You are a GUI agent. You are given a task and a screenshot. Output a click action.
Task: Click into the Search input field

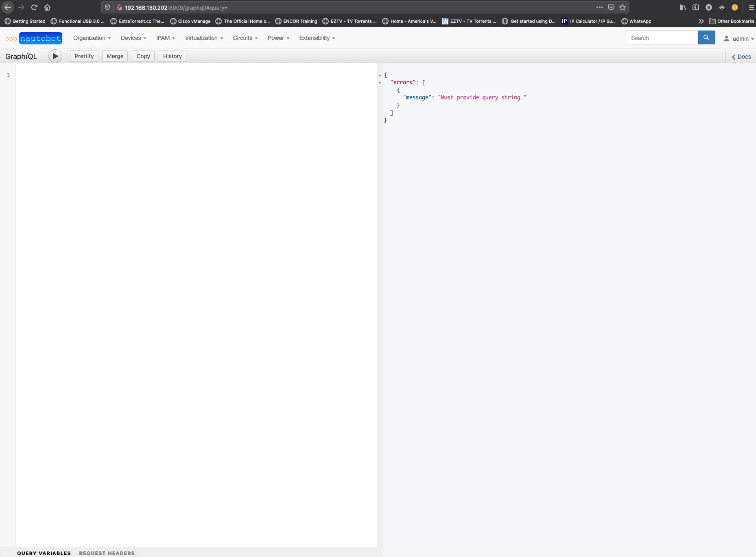pos(662,38)
